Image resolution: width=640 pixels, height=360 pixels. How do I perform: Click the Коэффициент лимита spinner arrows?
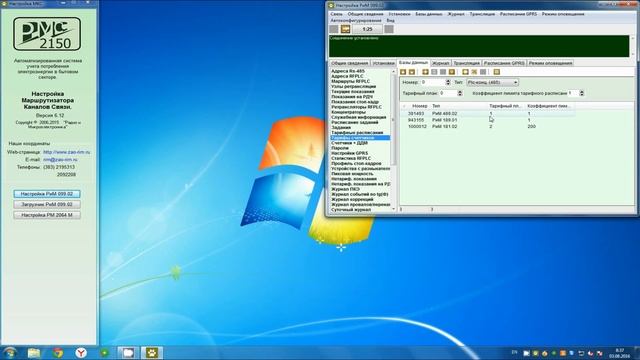[581, 93]
